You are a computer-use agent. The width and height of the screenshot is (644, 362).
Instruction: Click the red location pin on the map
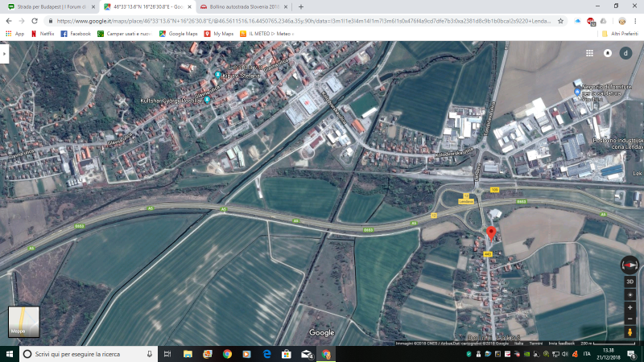coord(491,234)
